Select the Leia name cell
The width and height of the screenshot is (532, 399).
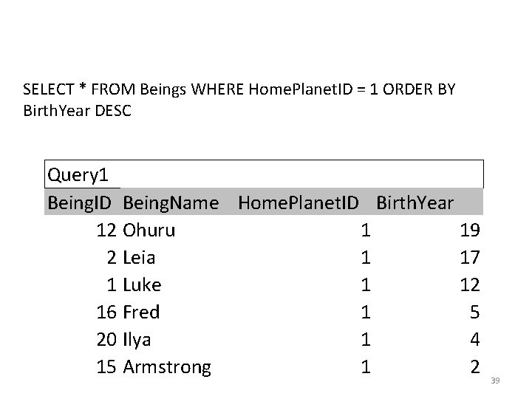[139, 258]
